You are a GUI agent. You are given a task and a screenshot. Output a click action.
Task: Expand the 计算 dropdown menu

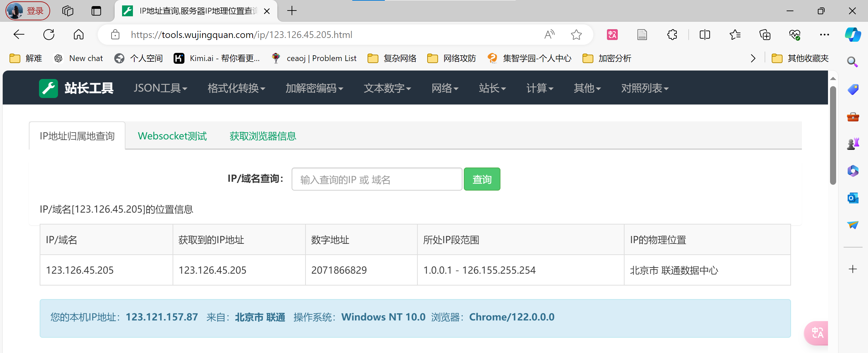point(540,88)
